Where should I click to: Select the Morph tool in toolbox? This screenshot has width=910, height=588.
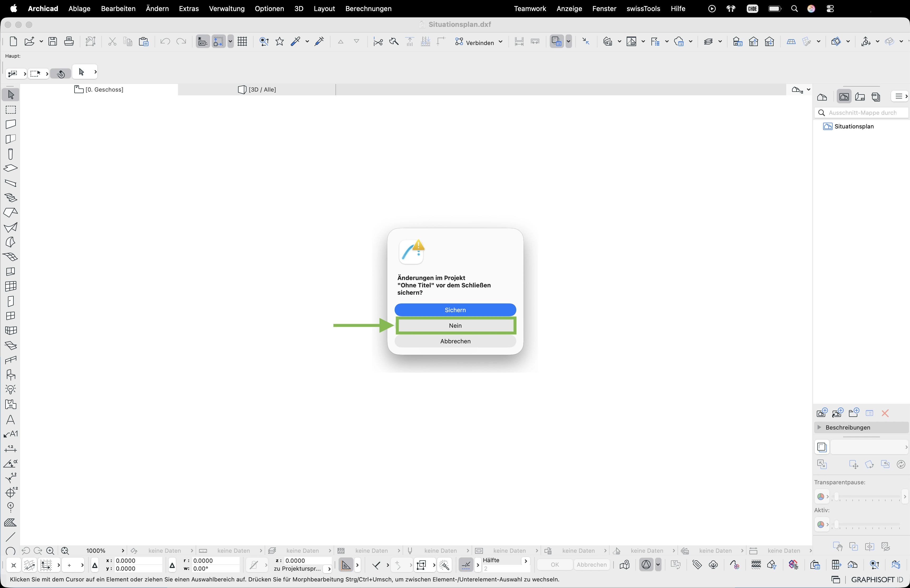tap(11, 242)
